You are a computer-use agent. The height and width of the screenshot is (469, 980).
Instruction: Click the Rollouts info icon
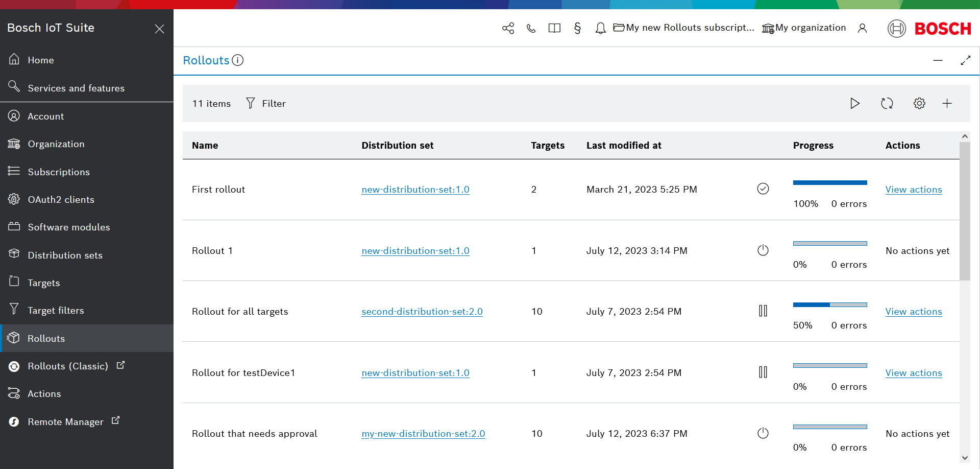click(238, 60)
